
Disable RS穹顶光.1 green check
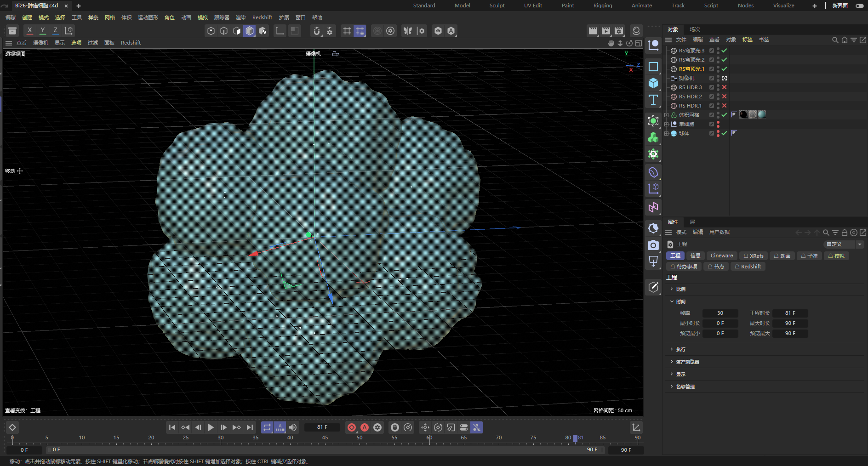click(724, 69)
